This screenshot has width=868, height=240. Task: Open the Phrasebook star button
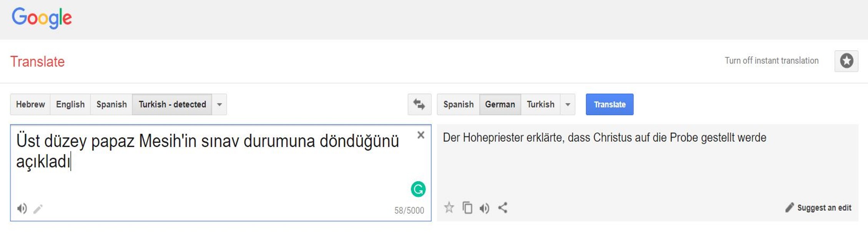(846, 61)
